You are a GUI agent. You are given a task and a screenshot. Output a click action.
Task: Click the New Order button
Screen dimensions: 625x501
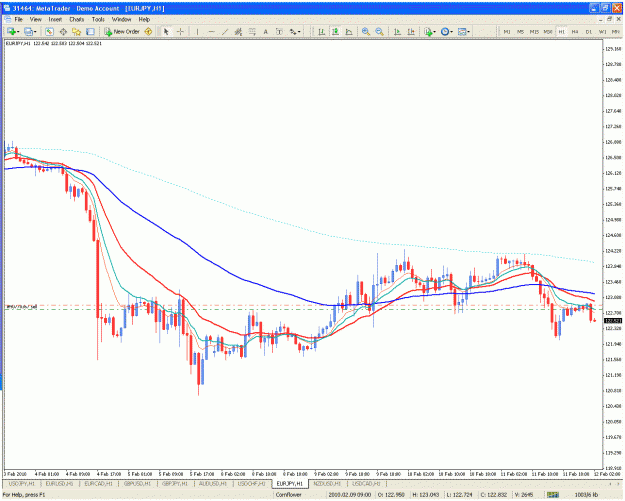(x=122, y=31)
